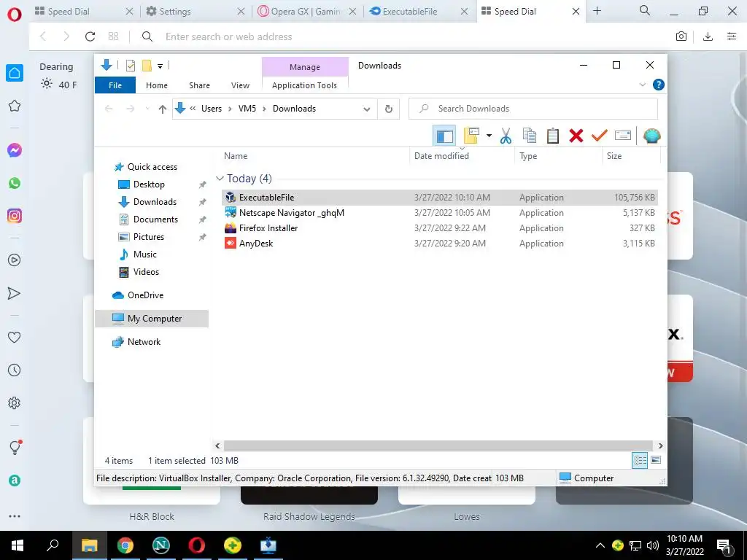This screenshot has width=747, height=560.
Task: Click the Copy icon in the Explorer toolbar
Action: click(530, 136)
